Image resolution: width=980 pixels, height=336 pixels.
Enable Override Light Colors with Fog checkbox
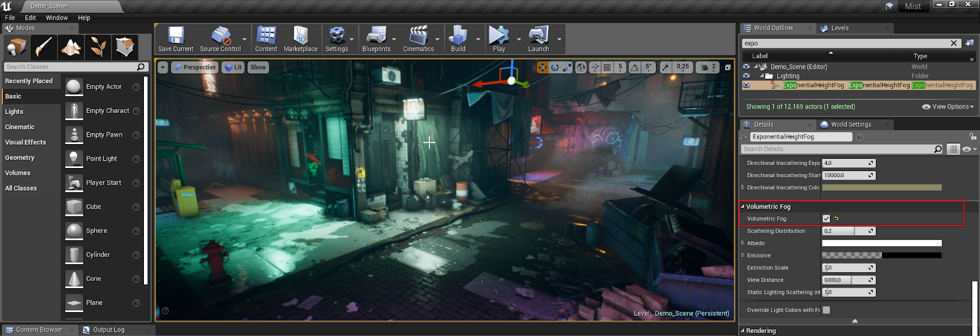point(826,310)
